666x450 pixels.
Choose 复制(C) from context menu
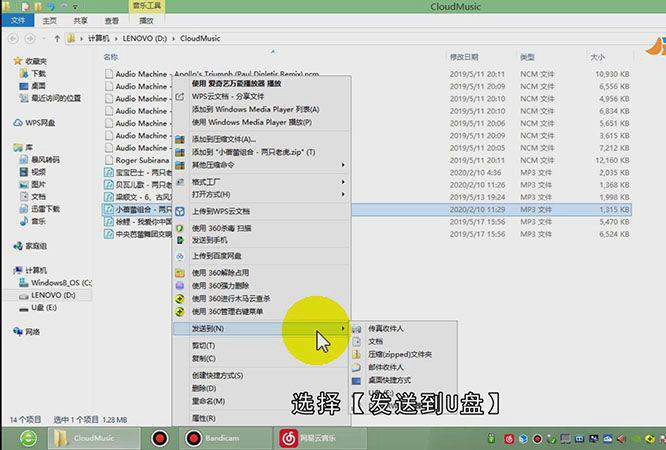tap(262, 358)
